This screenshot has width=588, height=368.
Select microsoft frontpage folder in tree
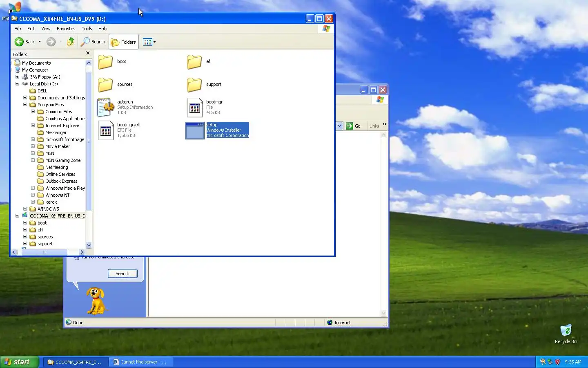65,139
